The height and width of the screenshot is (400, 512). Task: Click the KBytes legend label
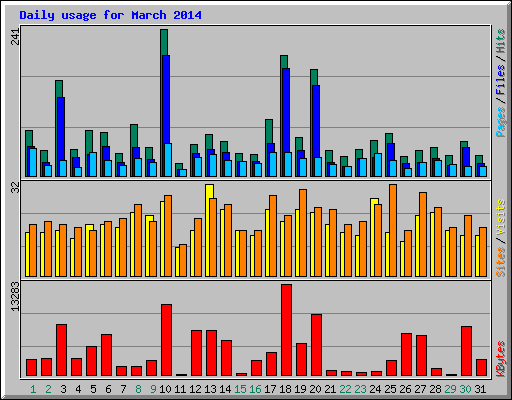point(501,359)
